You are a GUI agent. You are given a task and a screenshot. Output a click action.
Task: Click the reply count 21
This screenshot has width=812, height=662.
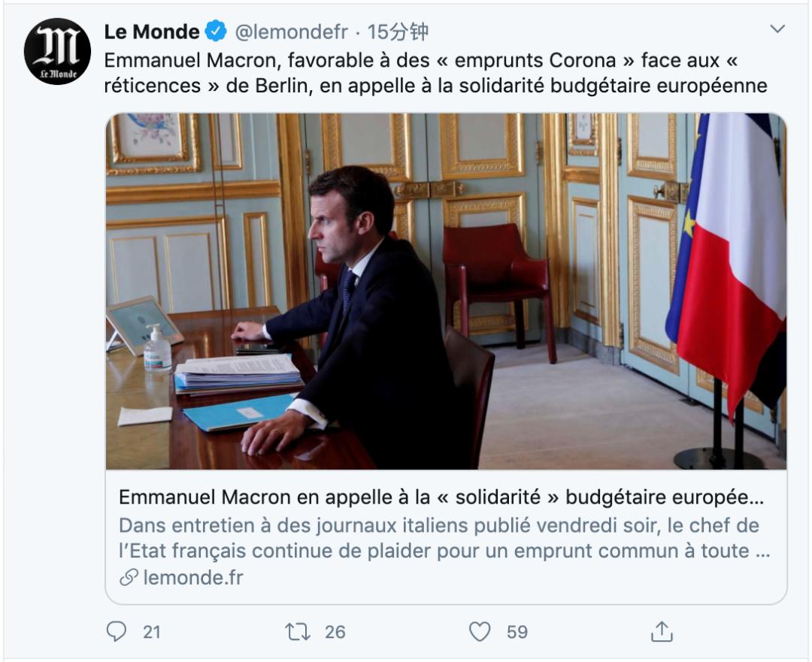coord(152,632)
